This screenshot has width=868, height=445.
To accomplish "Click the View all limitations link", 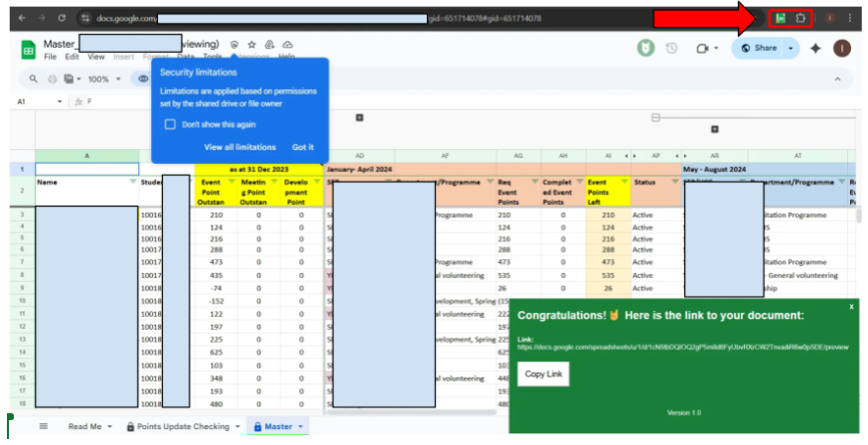I will click(239, 147).
